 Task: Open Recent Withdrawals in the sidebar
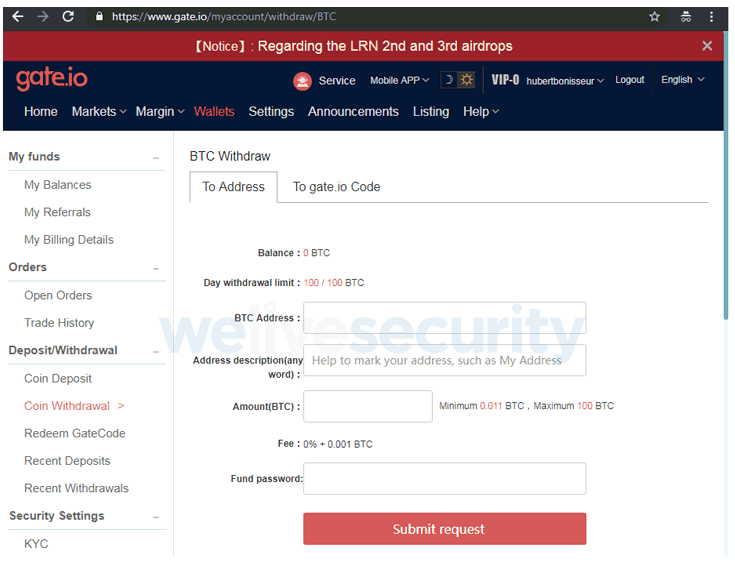(76, 488)
